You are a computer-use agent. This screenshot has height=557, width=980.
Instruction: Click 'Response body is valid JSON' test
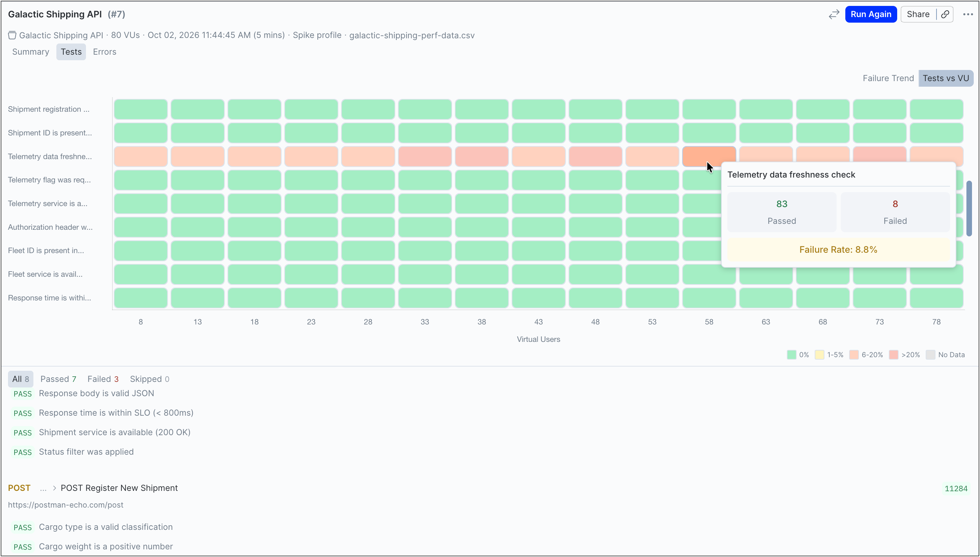[x=96, y=393]
